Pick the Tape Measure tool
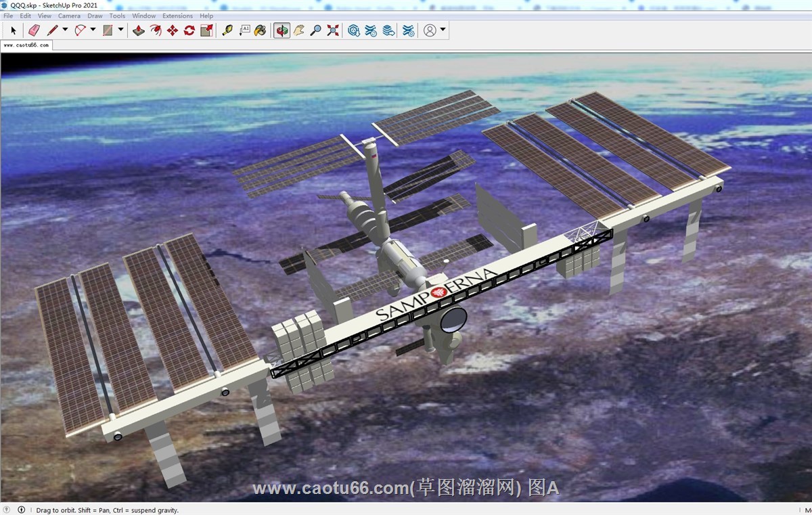The width and height of the screenshot is (812, 515). [227, 30]
